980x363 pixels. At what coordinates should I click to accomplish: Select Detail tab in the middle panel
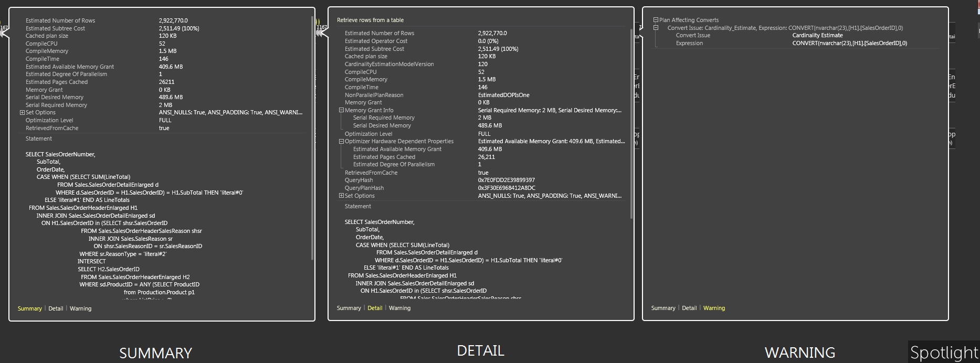[375, 308]
